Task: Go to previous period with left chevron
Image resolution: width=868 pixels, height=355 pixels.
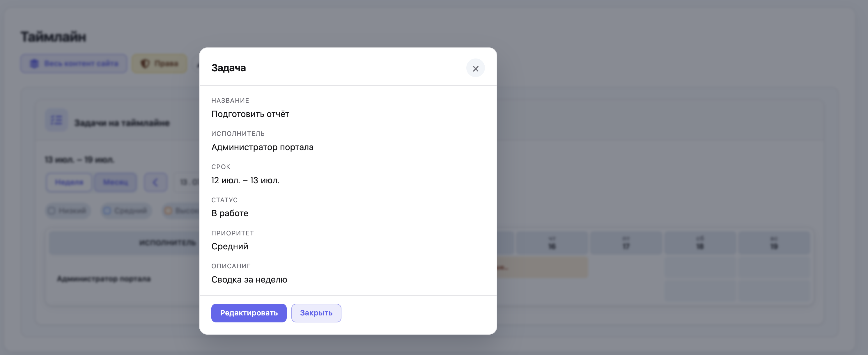Action: click(155, 182)
